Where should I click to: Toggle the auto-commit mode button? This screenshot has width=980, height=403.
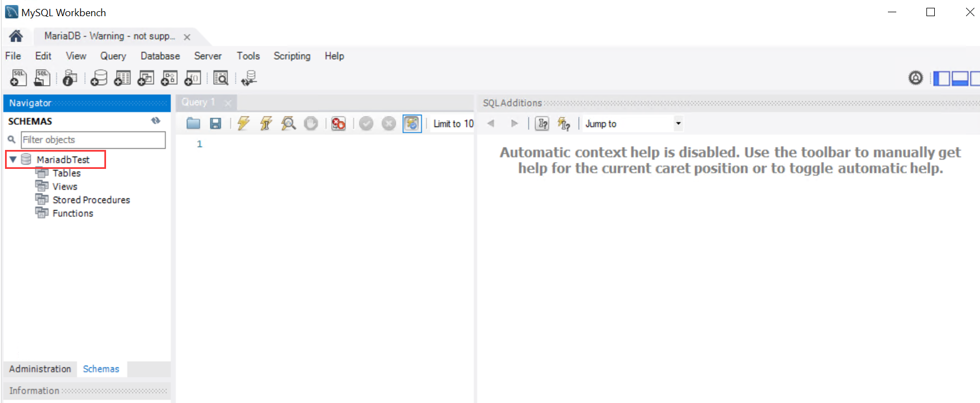point(412,123)
